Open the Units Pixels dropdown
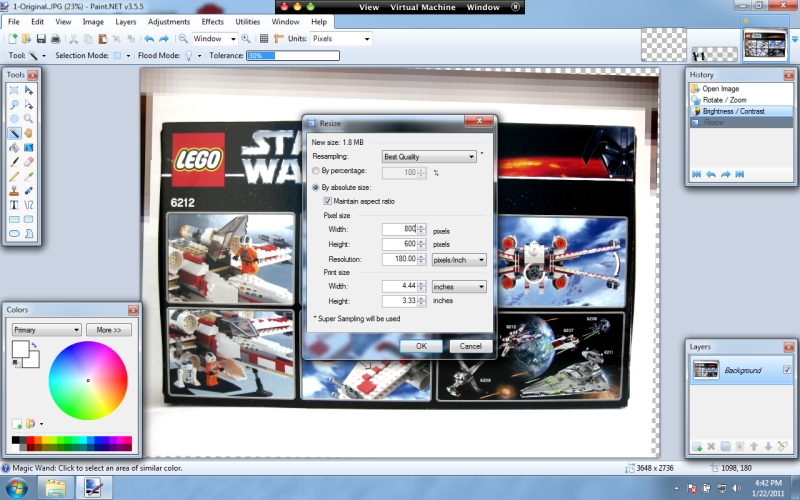Viewport: 800px width, 500px height. (x=341, y=39)
